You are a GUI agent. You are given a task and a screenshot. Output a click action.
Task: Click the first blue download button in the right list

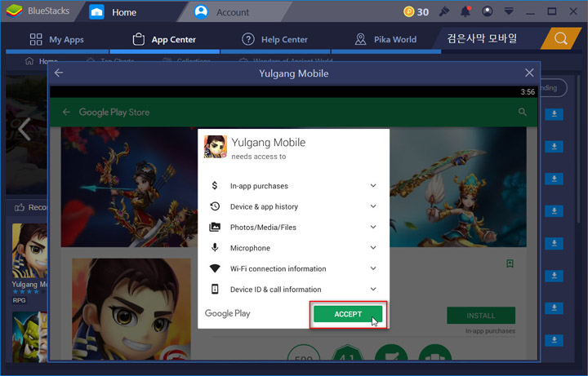click(554, 114)
